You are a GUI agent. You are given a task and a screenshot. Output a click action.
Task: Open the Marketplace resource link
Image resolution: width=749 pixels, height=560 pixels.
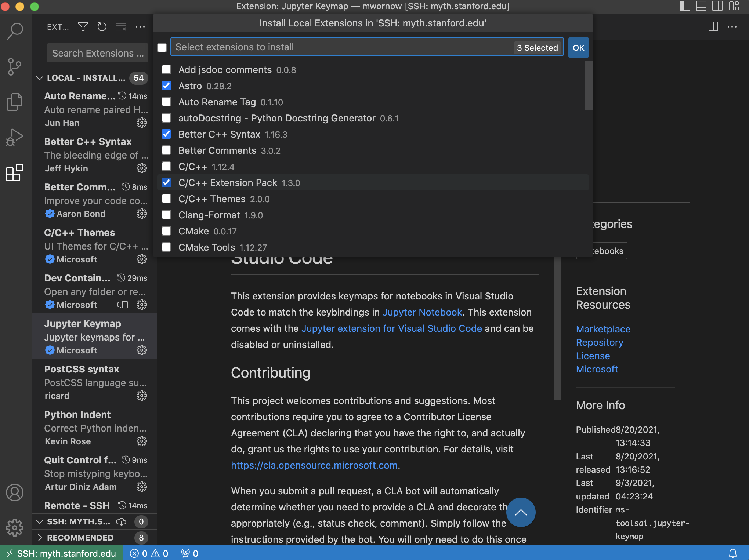click(603, 329)
